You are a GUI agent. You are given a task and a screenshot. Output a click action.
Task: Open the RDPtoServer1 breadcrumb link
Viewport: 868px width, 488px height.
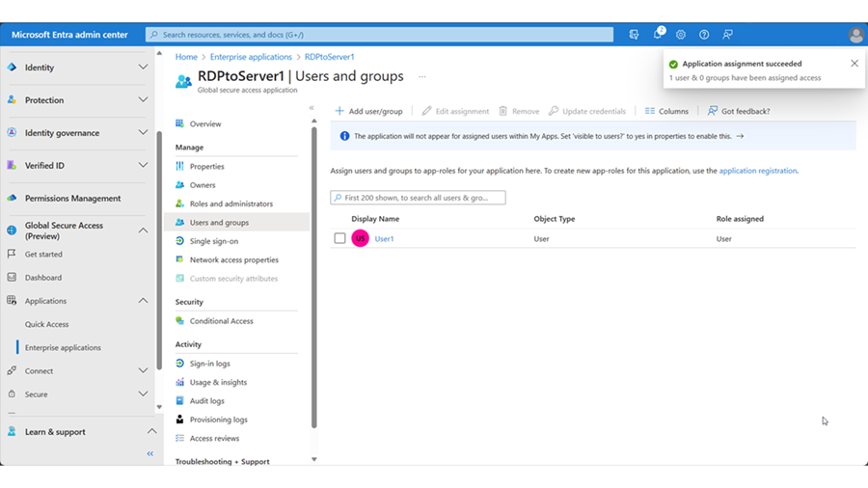330,57
